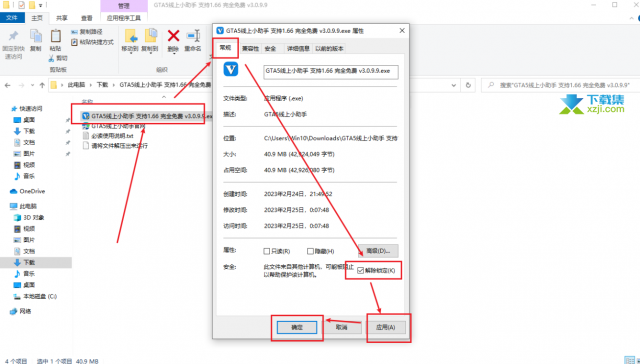Select the GTA5线上小助手 exe file
Screen dimensions: 640x364
(147, 116)
